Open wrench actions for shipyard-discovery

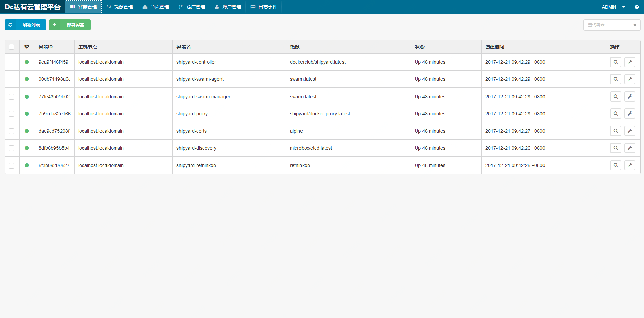coord(630,148)
